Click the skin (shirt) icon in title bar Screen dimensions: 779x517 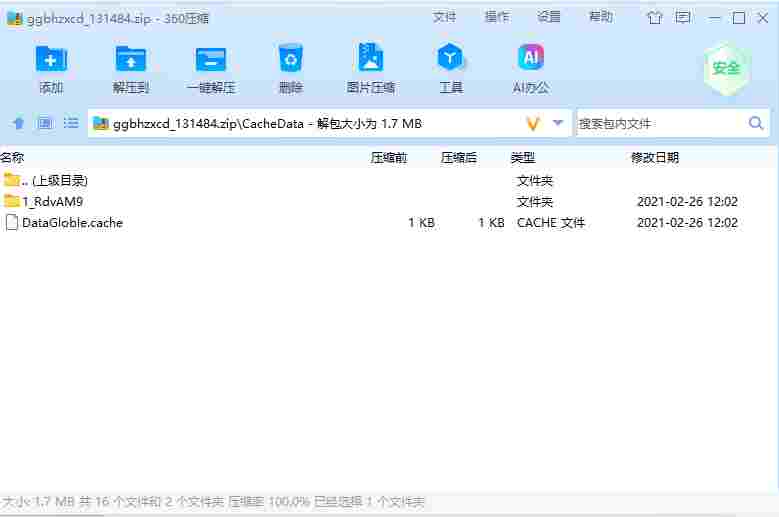tap(655, 18)
